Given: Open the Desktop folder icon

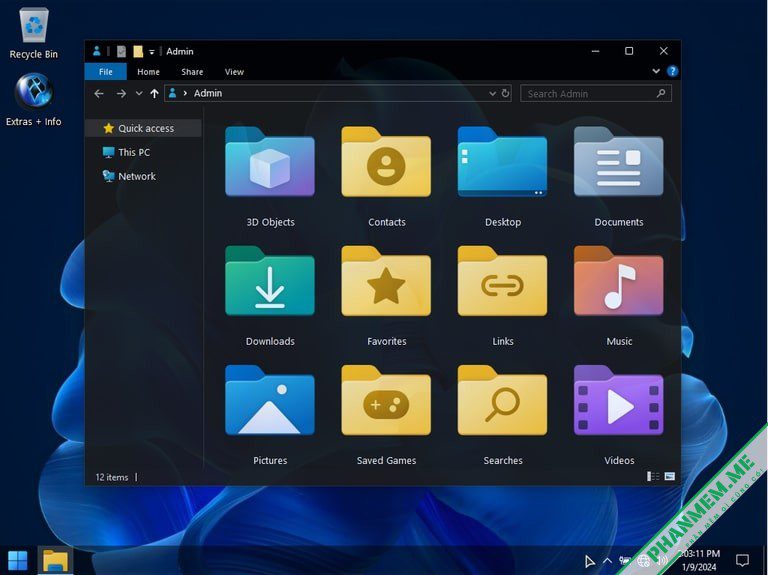Looking at the screenshot, I should point(502,162).
